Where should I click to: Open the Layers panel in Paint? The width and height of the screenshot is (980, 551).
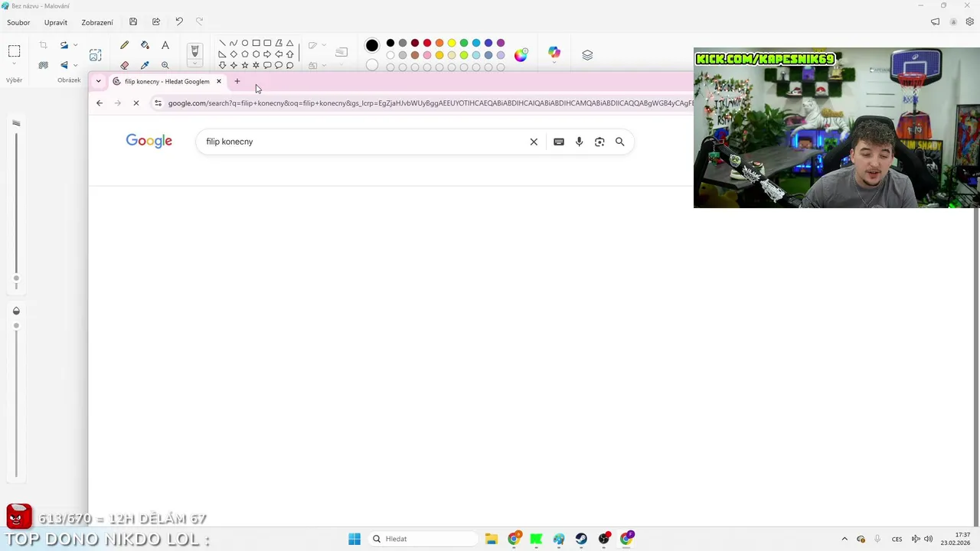(587, 55)
